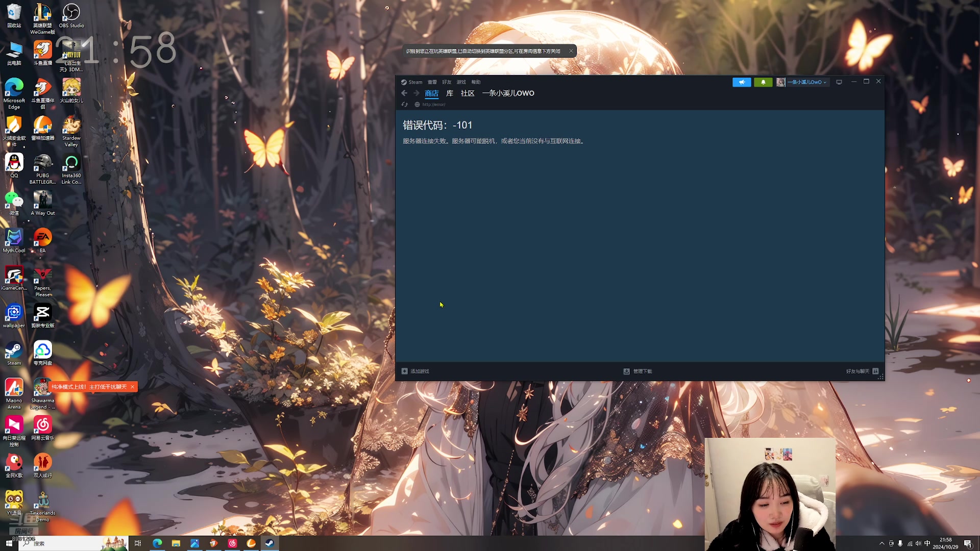This screenshot has height=551, width=980.
Task: Select the Myth.Cool desktop icon
Action: pos(14,241)
